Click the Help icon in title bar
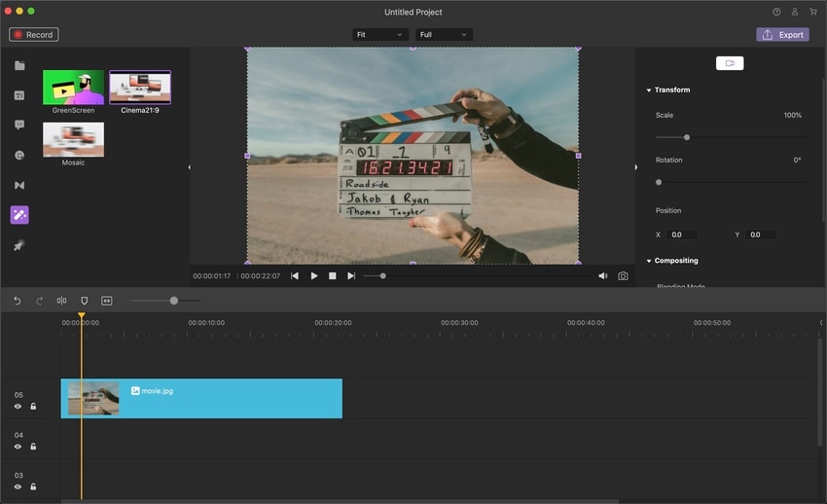The width and height of the screenshot is (827, 504). pyautogui.click(x=776, y=12)
